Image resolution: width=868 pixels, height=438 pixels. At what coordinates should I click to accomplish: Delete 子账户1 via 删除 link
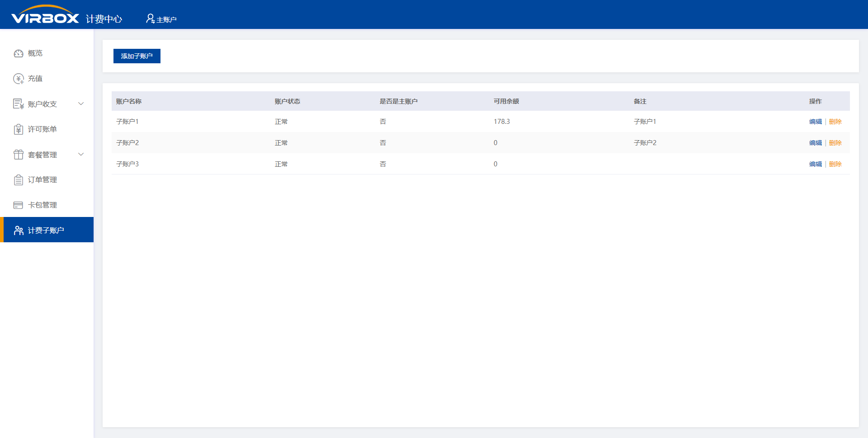tap(835, 122)
